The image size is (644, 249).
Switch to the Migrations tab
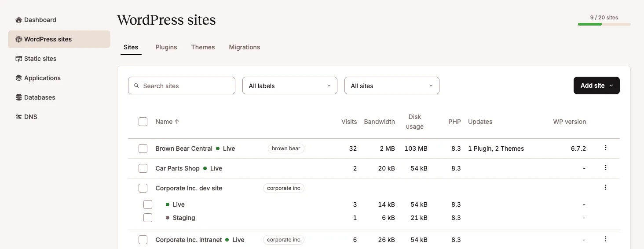(x=245, y=47)
